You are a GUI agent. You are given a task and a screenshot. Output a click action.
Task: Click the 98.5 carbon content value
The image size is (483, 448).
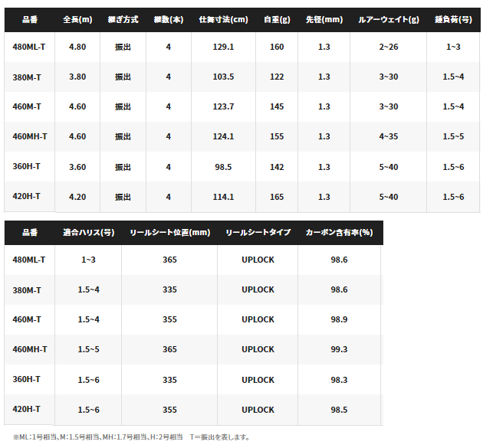(339, 410)
